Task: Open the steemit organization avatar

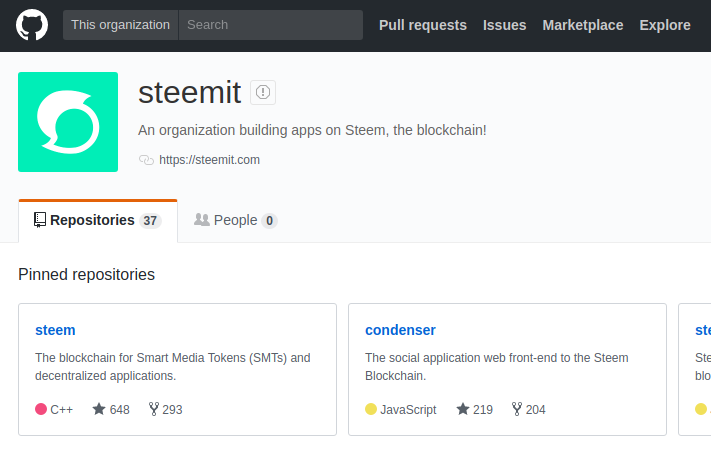Action: [68, 122]
